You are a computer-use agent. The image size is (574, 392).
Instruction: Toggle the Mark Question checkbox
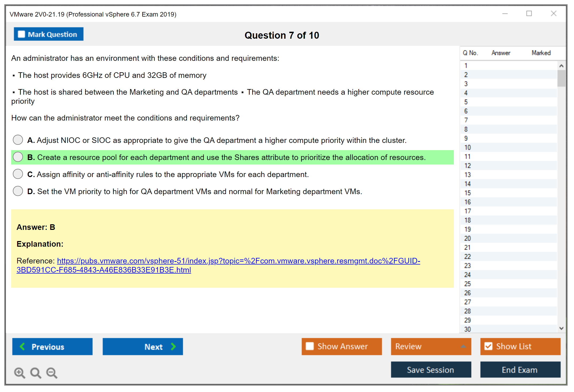point(21,34)
